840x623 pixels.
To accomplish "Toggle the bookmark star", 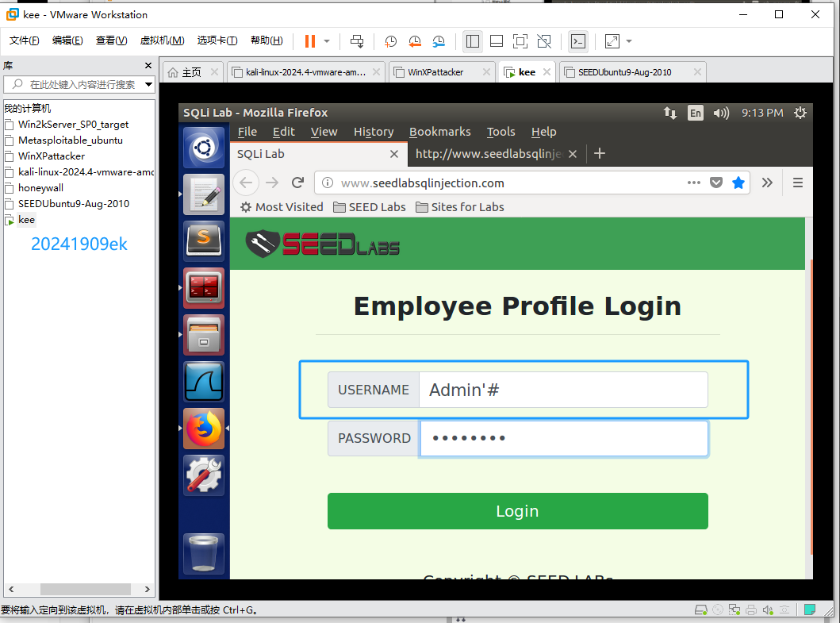I will [x=738, y=183].
